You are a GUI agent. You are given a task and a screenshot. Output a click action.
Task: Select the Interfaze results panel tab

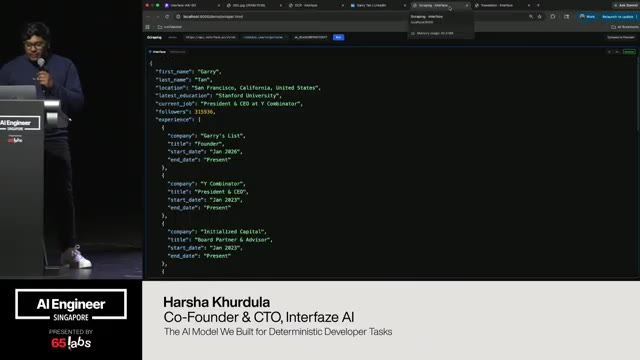click(x=158, y=52)
